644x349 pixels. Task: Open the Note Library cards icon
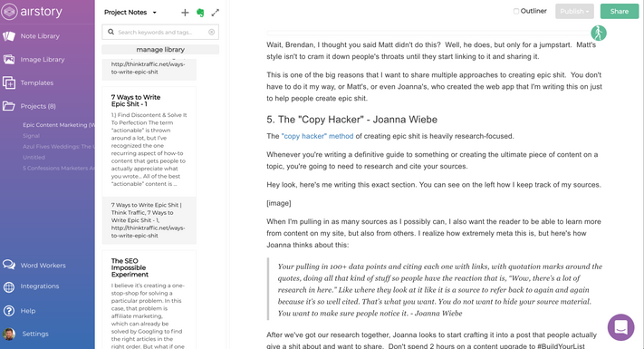pos(9,36)
